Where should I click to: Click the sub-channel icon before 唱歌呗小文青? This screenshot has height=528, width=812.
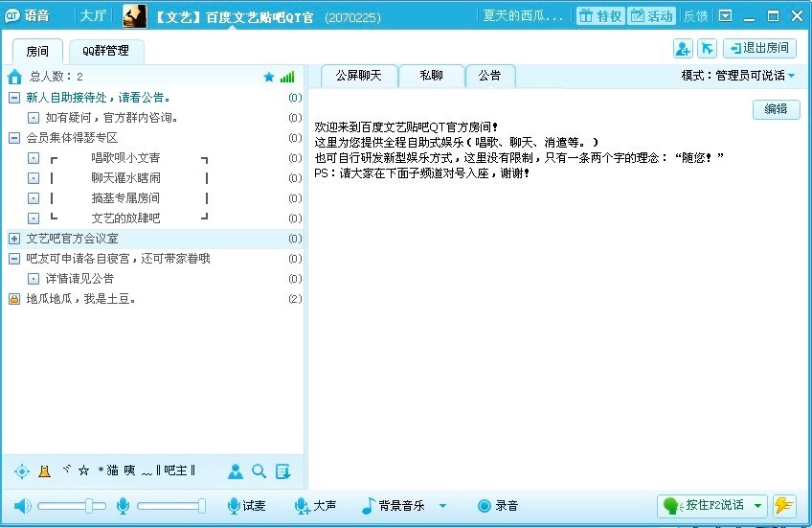pos(34,158)
